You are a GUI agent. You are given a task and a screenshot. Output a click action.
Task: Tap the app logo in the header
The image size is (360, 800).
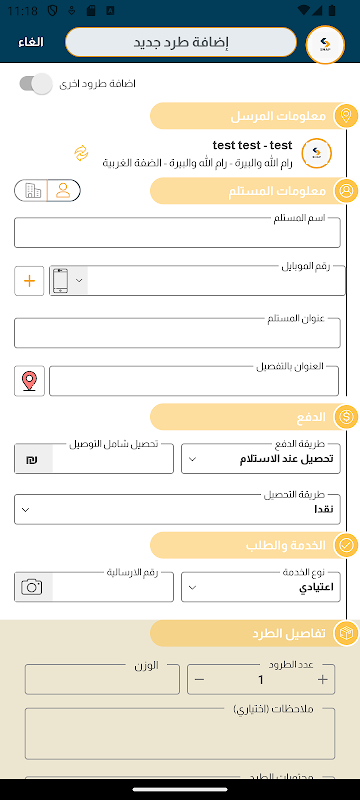tap(325, 44)
